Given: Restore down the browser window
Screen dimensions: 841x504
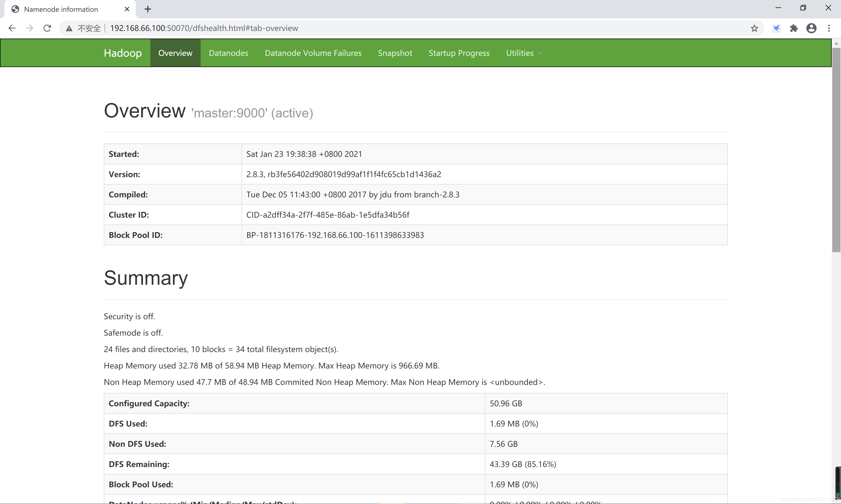Looking at the screenshot, I should pos(803,8).
